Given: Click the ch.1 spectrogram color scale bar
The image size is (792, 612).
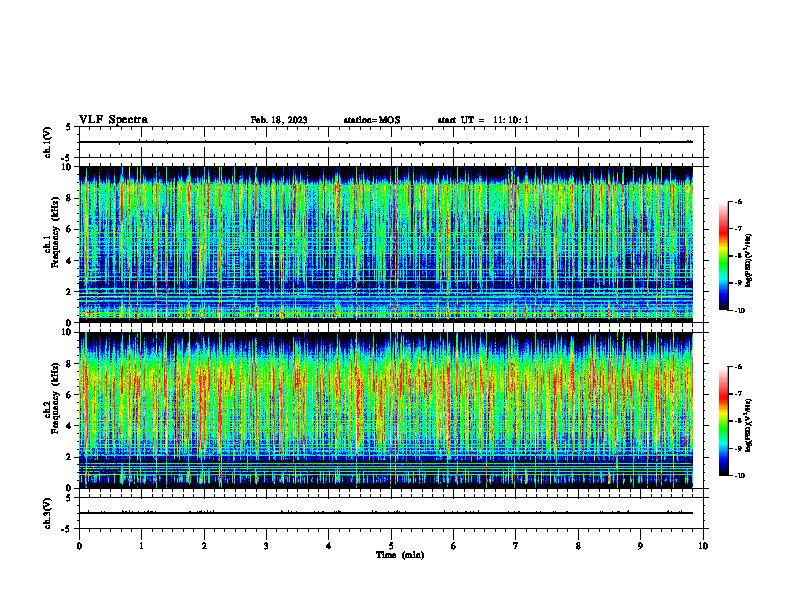Looking at the screenshot, I should click(x=724, y=256).
